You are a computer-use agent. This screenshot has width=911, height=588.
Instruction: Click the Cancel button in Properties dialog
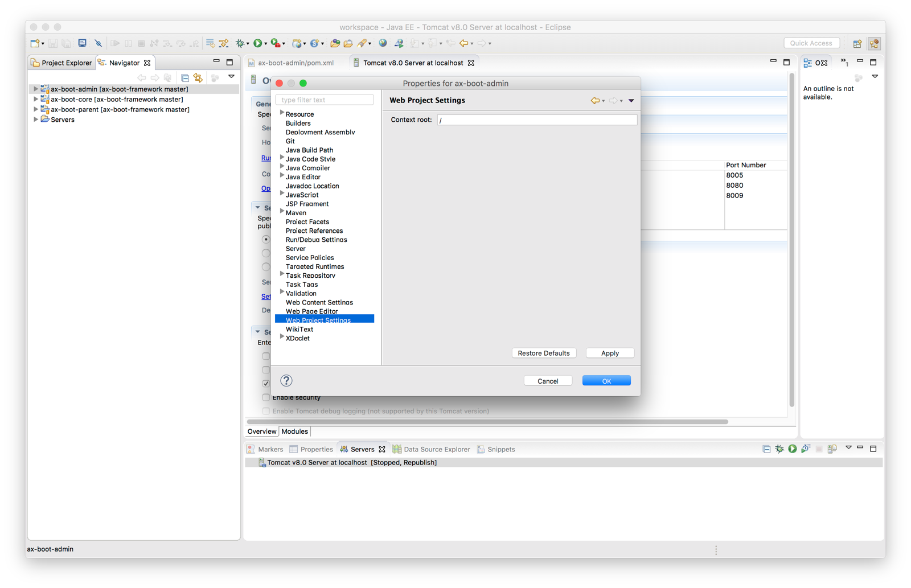tap(548, 381)
